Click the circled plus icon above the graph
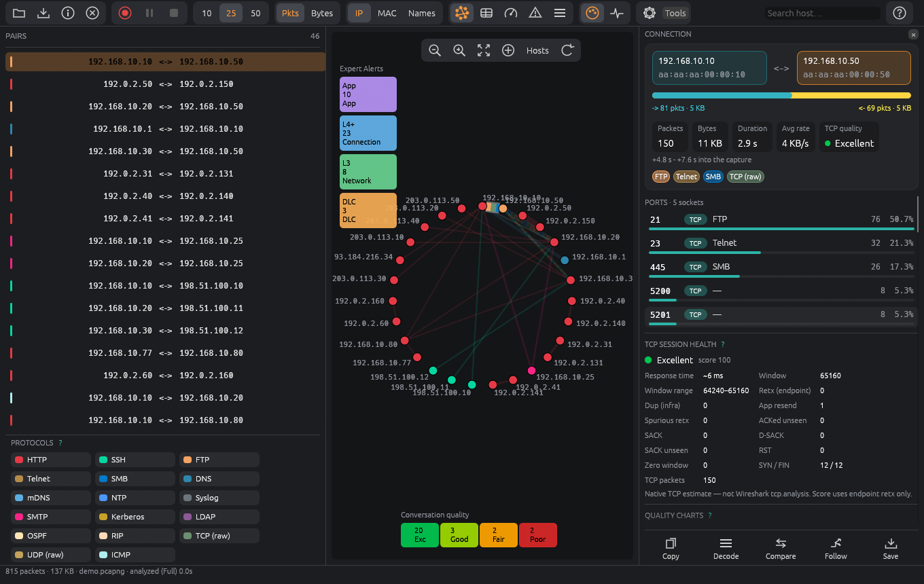Viewport: 924px width, 584px height. coord(508,50)
